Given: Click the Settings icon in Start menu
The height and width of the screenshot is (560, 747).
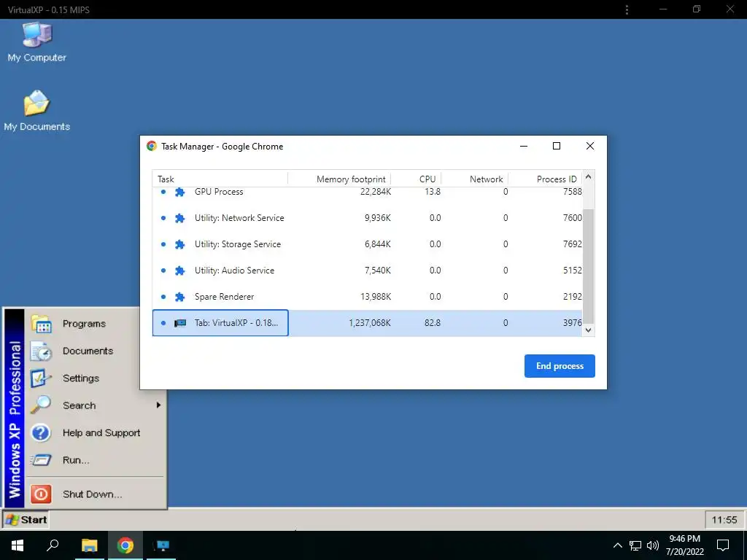Looking at the screenshot, I should (x=41, y=378).
